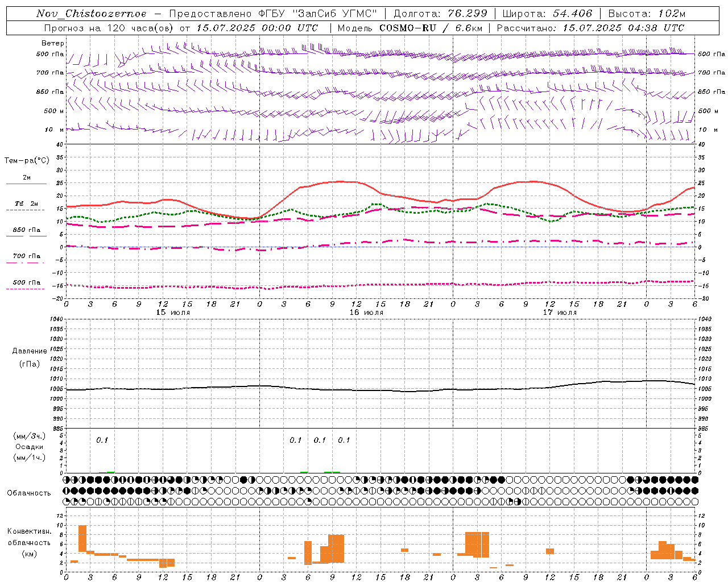Click the Осадки precipitation panel label
This screenshot has width=728, height=582.
tap(30, 447)
